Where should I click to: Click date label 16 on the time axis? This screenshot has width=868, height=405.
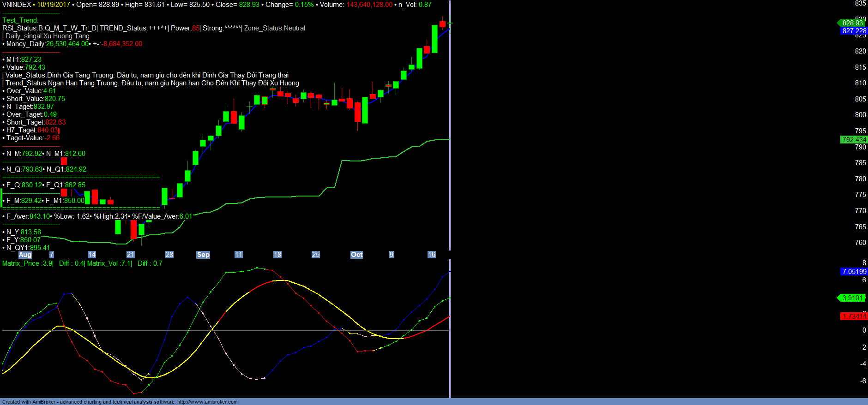(432, 255)
